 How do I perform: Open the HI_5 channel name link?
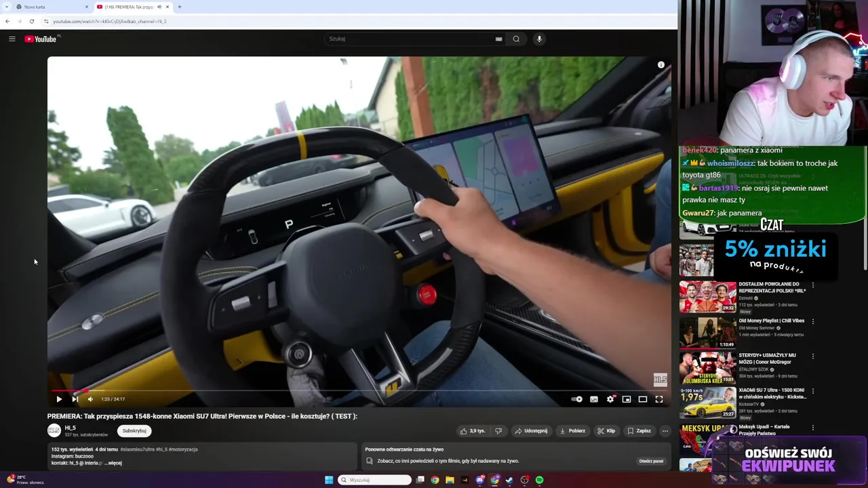(71, 428)
